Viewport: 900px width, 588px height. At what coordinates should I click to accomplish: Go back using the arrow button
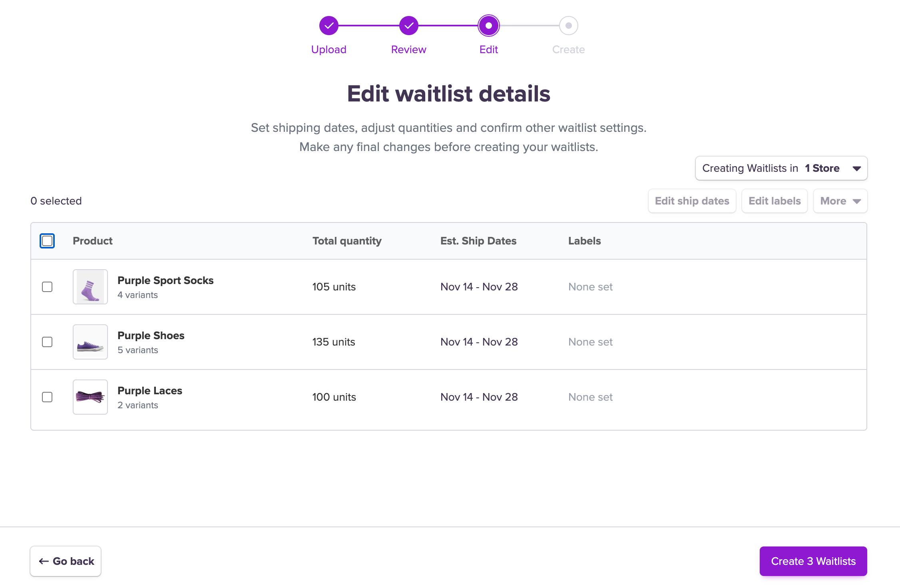66,561
